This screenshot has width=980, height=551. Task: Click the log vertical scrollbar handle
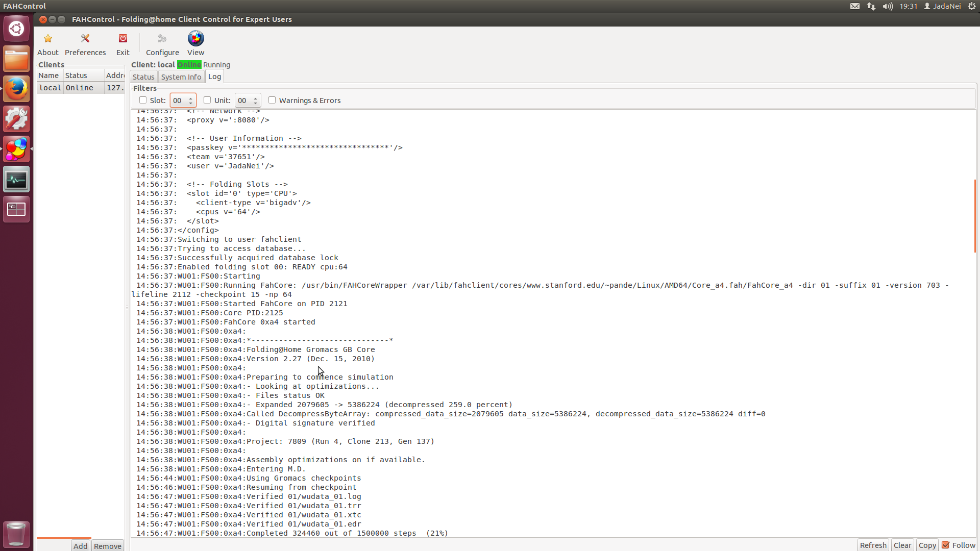975,215
